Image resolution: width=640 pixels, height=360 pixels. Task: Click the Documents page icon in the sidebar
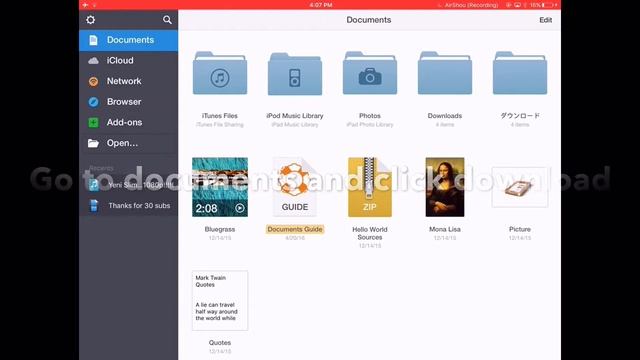click(93, 40)
